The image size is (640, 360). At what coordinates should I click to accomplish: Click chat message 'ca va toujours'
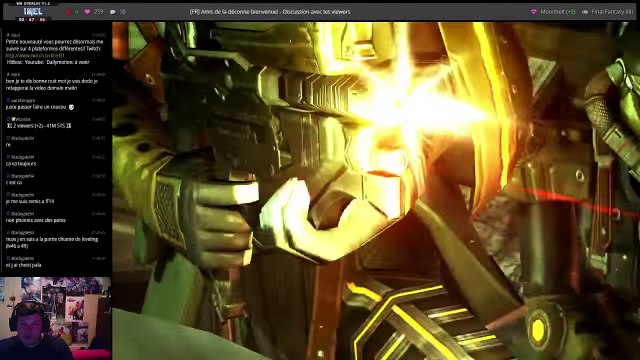click(21, 163)
